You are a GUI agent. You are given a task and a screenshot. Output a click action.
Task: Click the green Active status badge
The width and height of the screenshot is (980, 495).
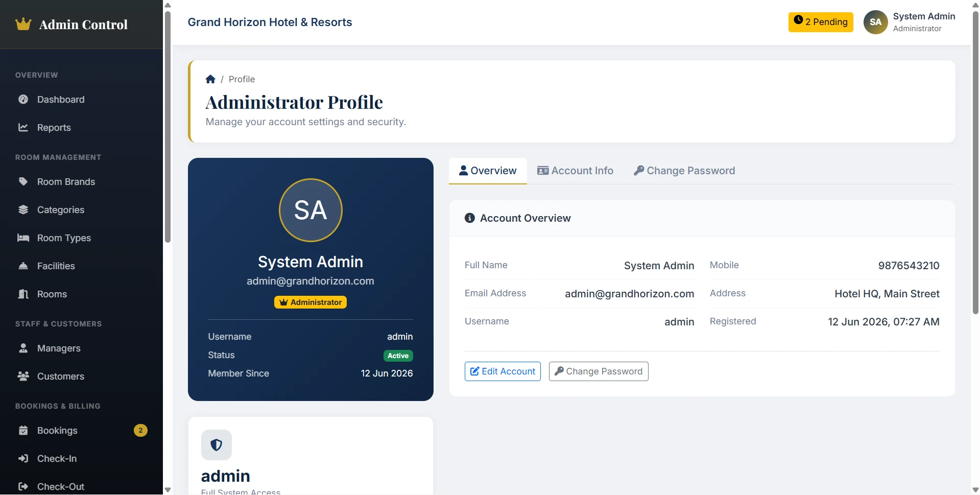pyautogui.click(x=398, y=356)
